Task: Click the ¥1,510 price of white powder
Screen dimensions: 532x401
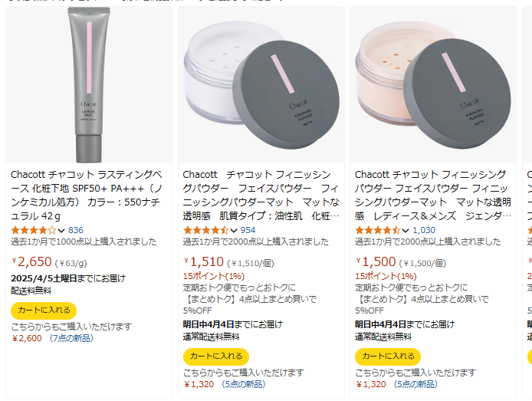Action: [x=204, y=262]
